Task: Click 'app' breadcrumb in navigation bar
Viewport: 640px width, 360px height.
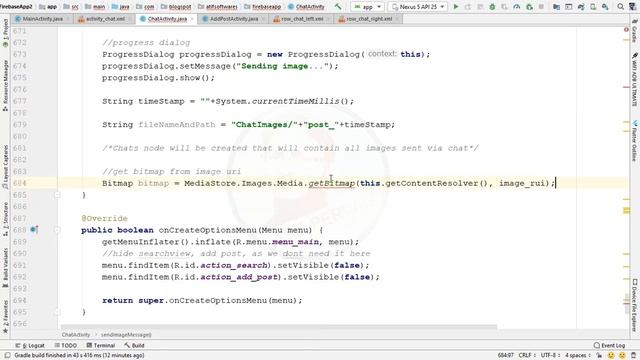Action: [48, 7]
